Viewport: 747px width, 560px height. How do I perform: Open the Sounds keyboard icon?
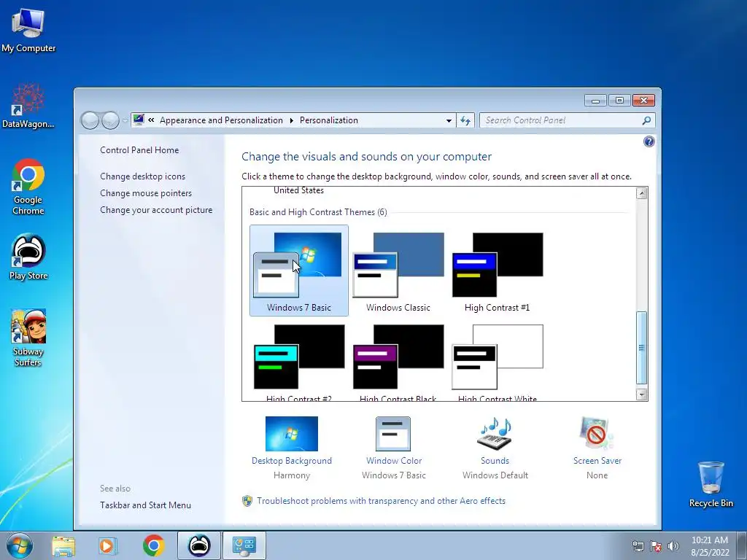coord(495,433)
